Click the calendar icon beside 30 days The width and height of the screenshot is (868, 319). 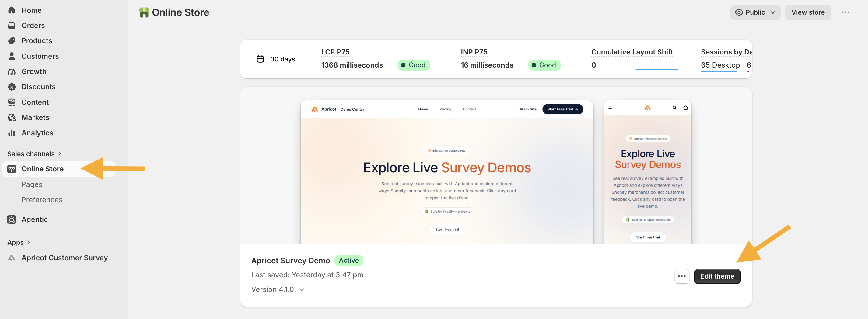(260, 59)
